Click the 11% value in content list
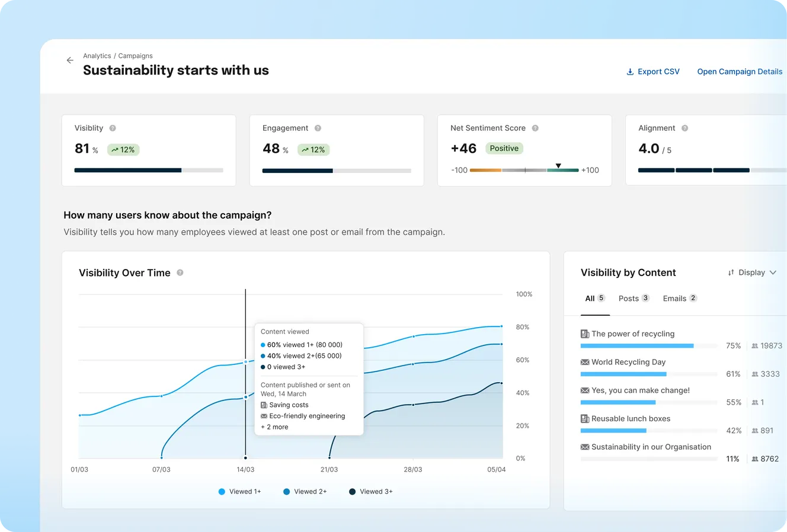 tap(732, 459)
